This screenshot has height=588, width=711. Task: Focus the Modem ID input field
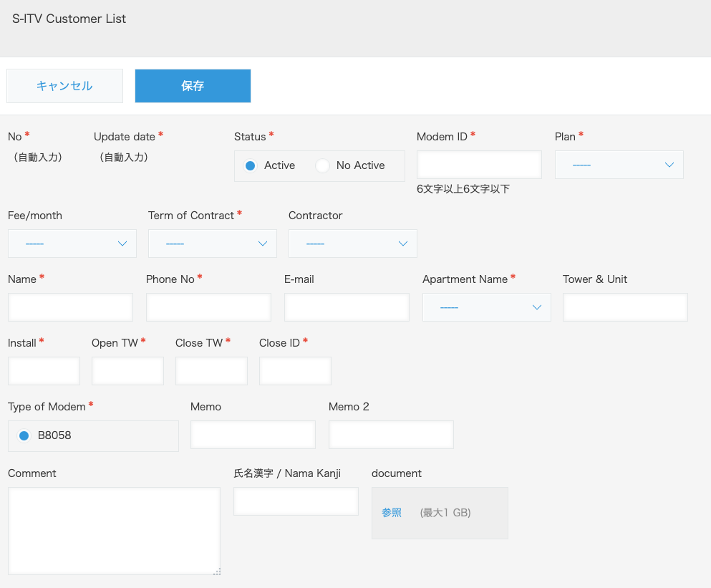(x=479, y=165)
